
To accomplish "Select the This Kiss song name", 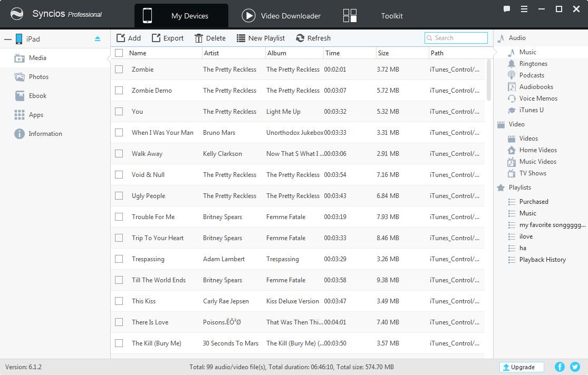I will point(143,301).
